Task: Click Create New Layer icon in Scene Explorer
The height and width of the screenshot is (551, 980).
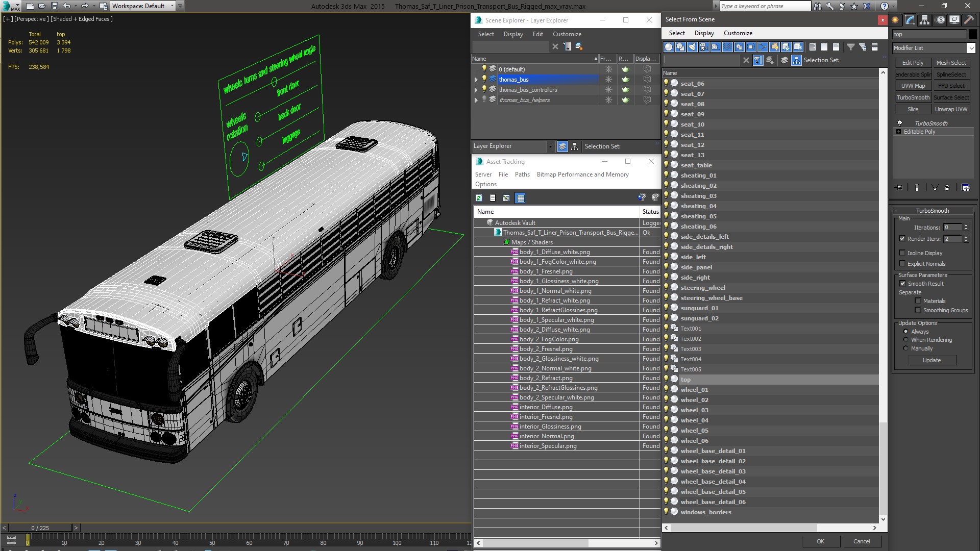Action: [x=579, y=46]
